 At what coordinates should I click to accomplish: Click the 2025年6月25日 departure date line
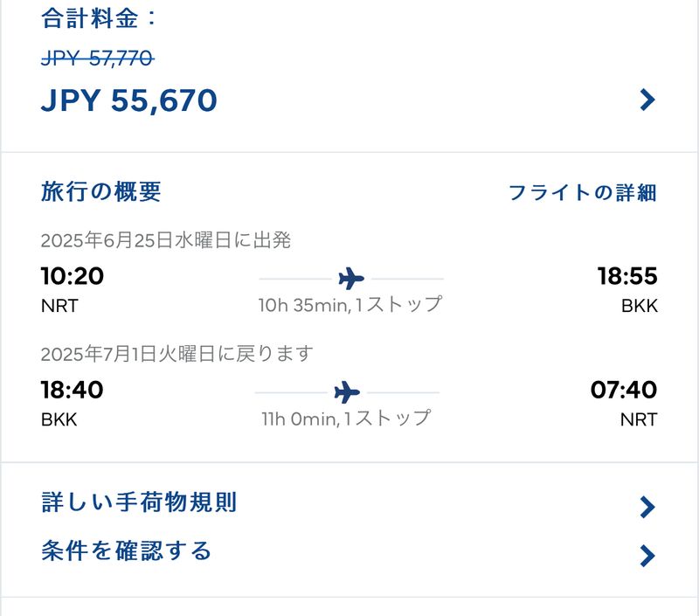click(x=166, y=240)
